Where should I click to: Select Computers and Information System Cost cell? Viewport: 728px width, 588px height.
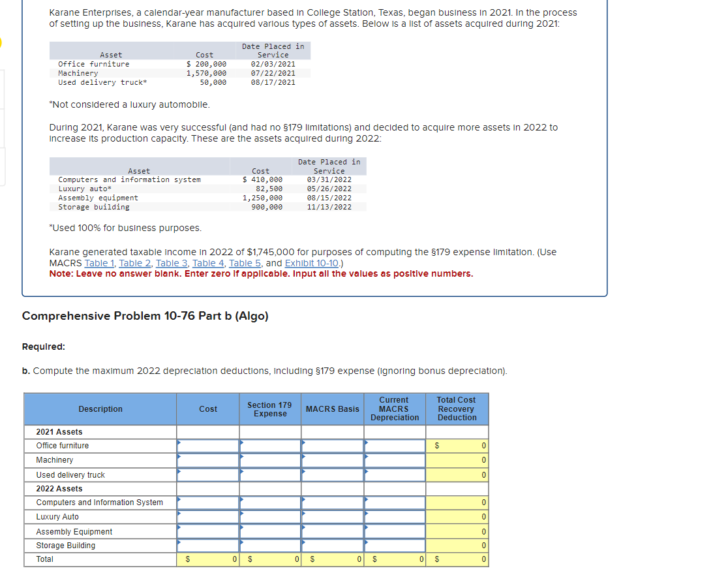coord(208,503)
